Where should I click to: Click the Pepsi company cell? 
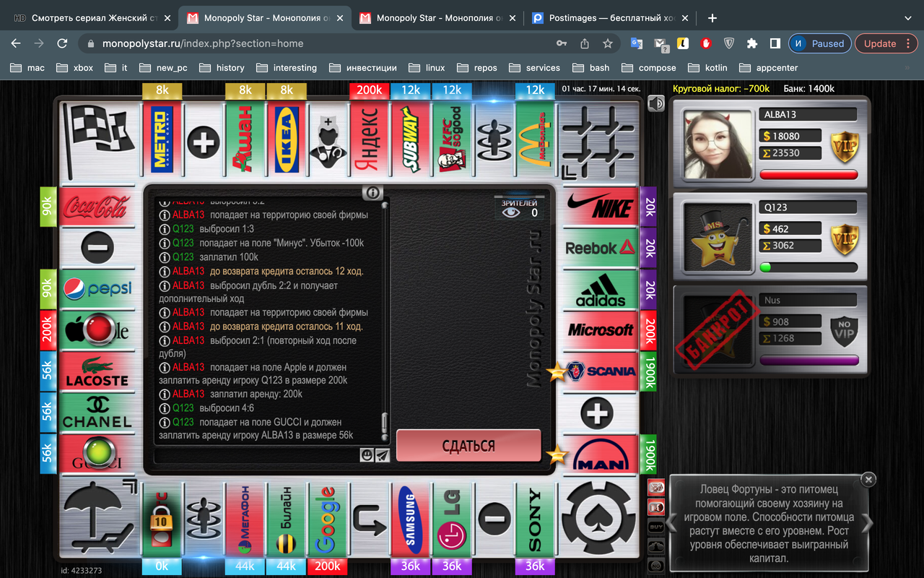(97, 289)
